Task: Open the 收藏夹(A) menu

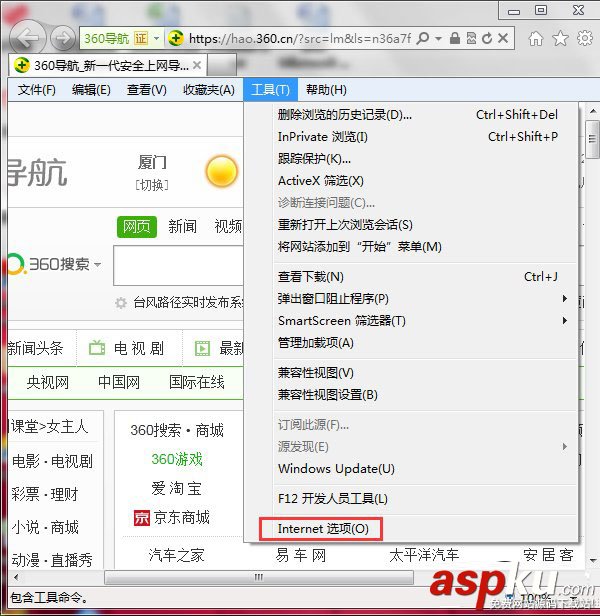Action: coord(209,90)
